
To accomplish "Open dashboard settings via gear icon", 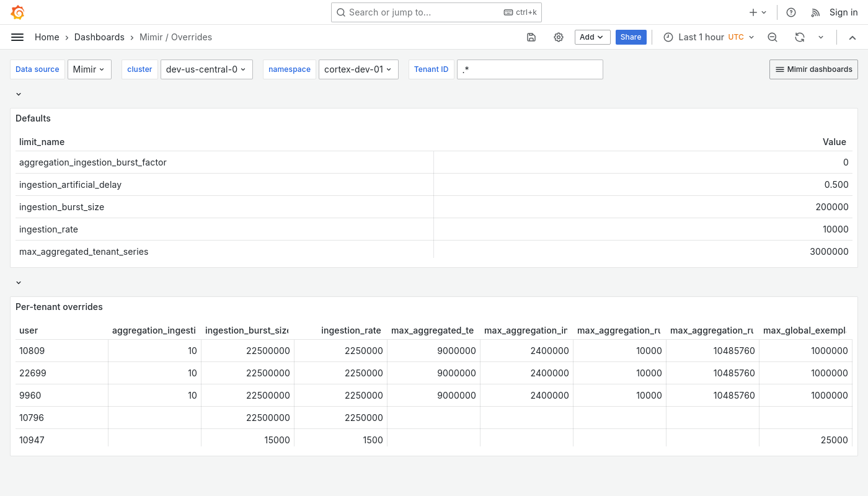I will coord(559,37).
